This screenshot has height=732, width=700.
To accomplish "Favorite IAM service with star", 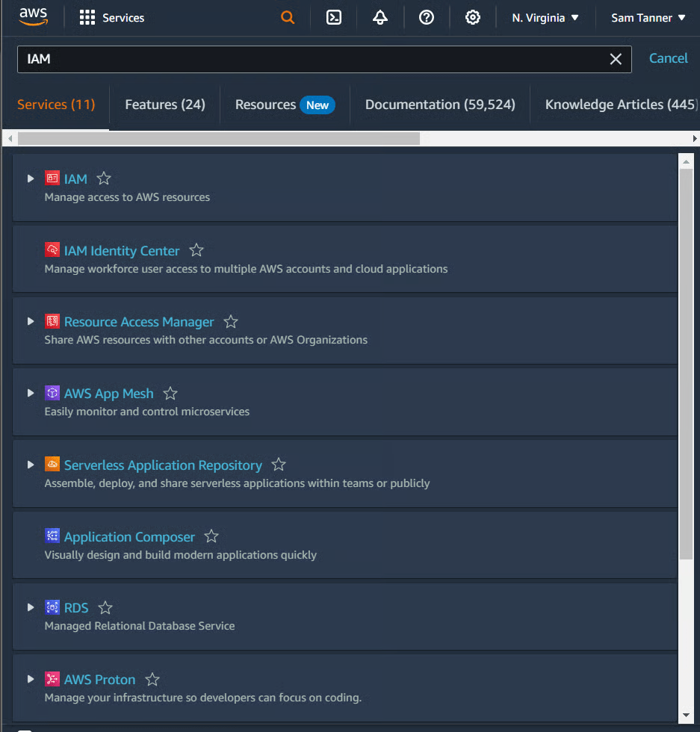I will tap(104, 179).
